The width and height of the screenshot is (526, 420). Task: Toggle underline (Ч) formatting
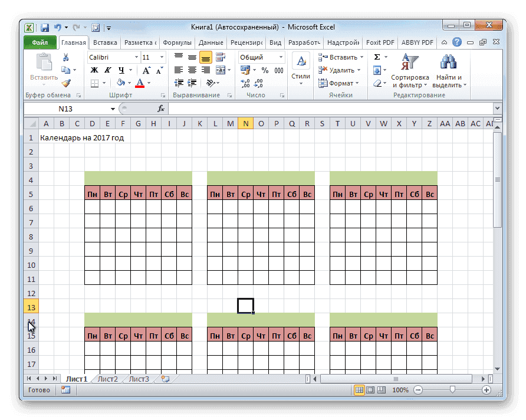tap(120, 69)
